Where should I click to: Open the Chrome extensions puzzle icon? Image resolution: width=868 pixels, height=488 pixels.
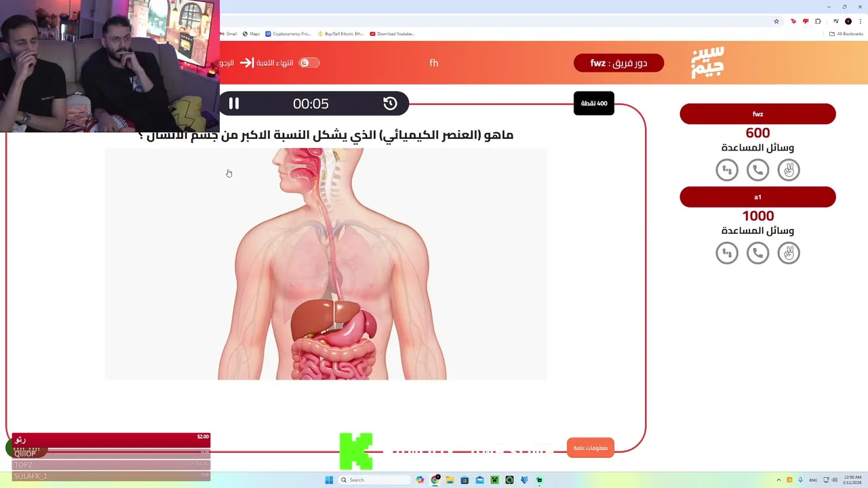click(x=818, y=21)
